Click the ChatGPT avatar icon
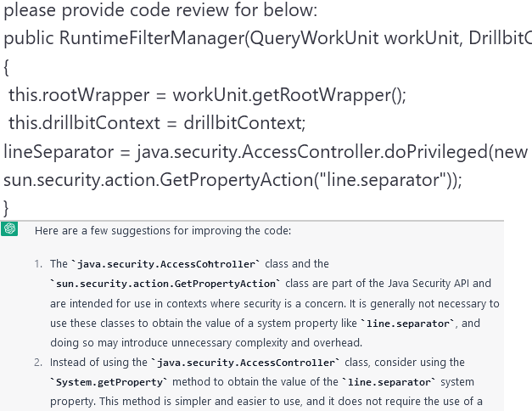 10,229
